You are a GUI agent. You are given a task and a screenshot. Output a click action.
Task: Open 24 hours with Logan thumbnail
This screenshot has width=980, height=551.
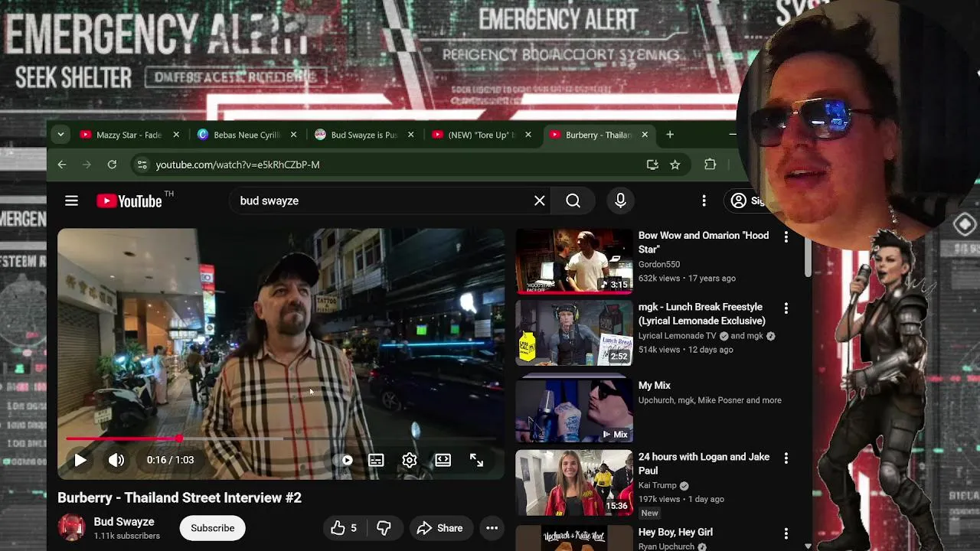(574, 482)
